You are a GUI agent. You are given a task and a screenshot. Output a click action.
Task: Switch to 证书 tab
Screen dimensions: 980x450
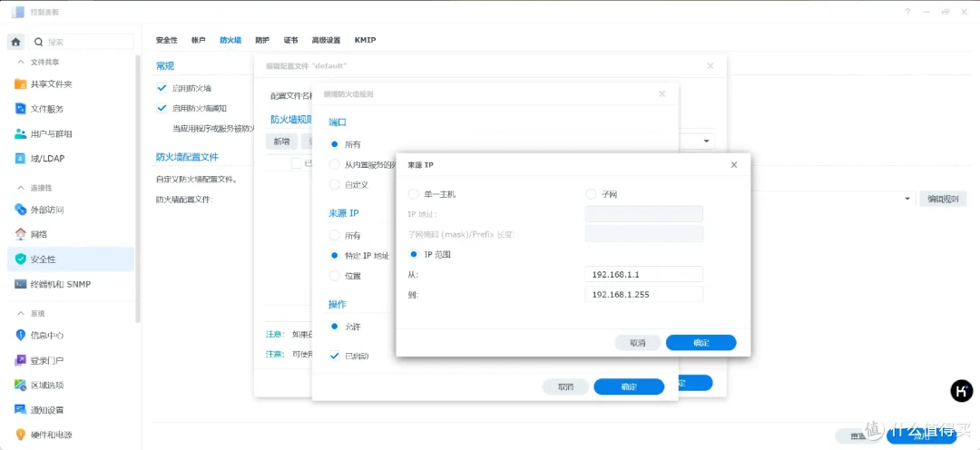[290, 40]
